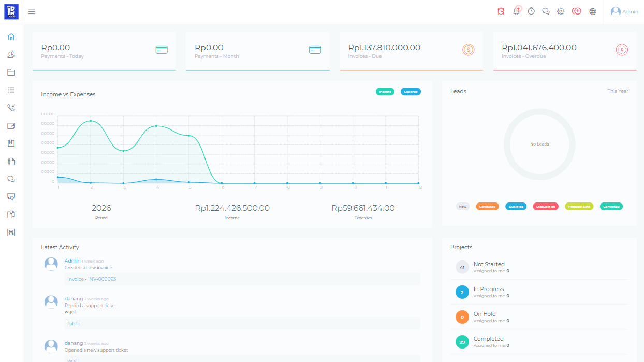The height and width of the screenshot is (362, 644).
Task: Open the paperclip document icon in sidebar
Action: tap(11, 162)
